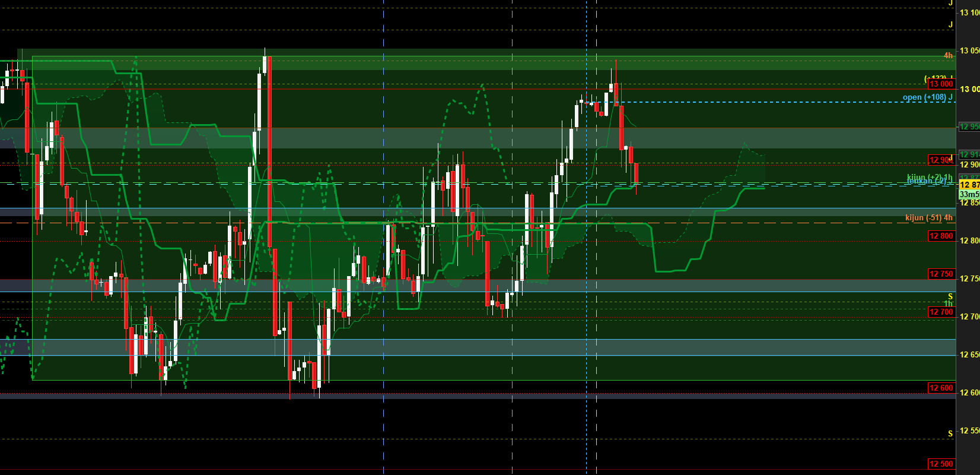Click the 12 650 tick on price axis
This screenshot has height=475, width=980.
pos(969,355)
